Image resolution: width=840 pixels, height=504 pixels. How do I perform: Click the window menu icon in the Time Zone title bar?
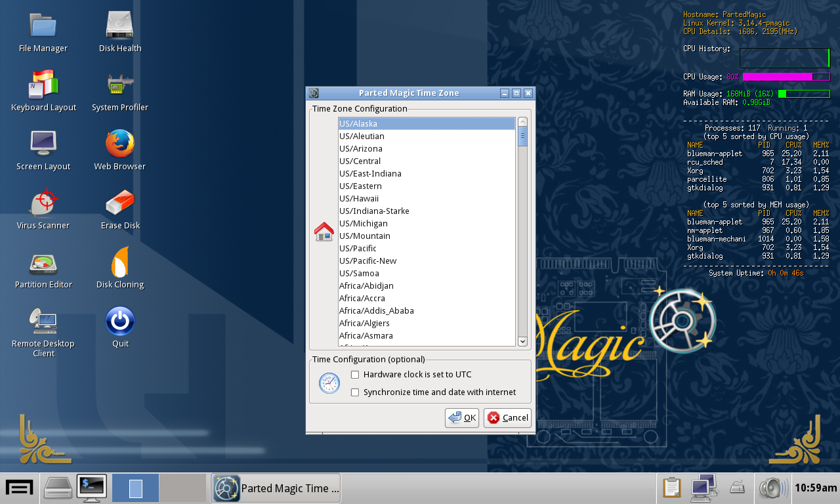pos(314,93)
